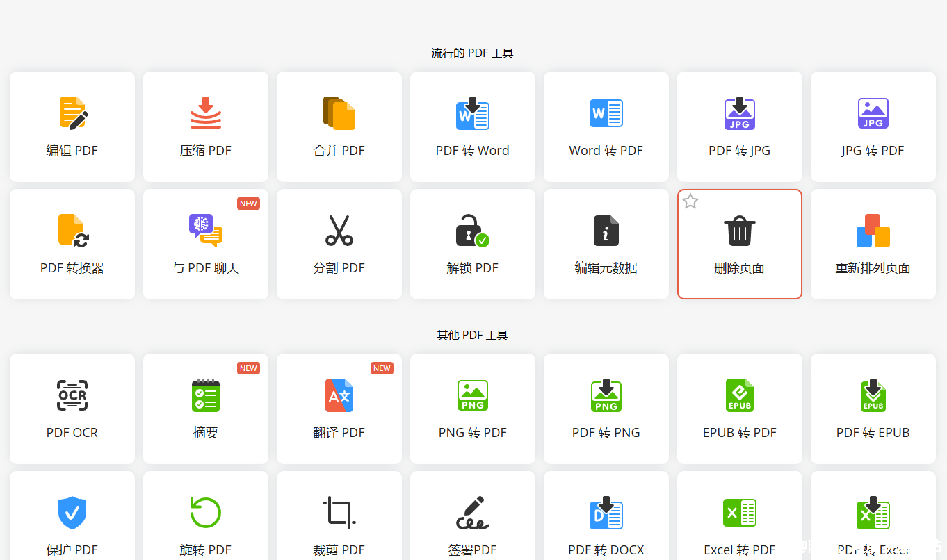Open the 与 PDF 聊天 feature
The image size is (947, 560).
pos(205,244)
